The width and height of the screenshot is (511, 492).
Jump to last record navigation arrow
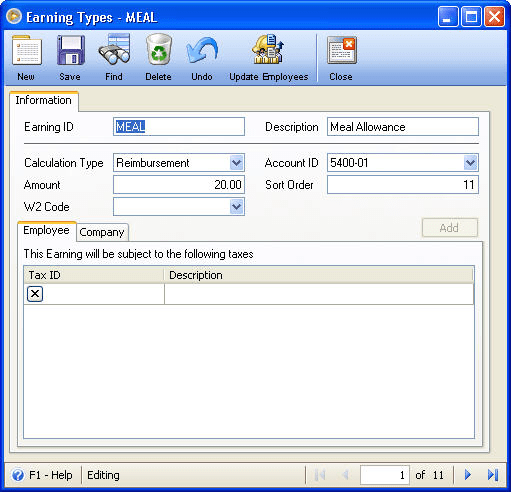tap(493, 475)
